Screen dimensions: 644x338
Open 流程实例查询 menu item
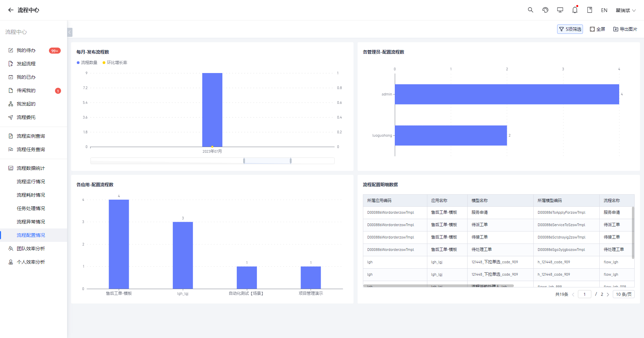click(34, 136)
